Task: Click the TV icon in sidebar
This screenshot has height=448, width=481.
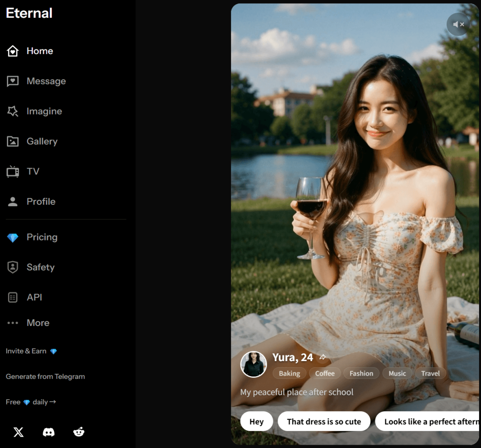Action: pyautogui.click(x=13, y=171)
